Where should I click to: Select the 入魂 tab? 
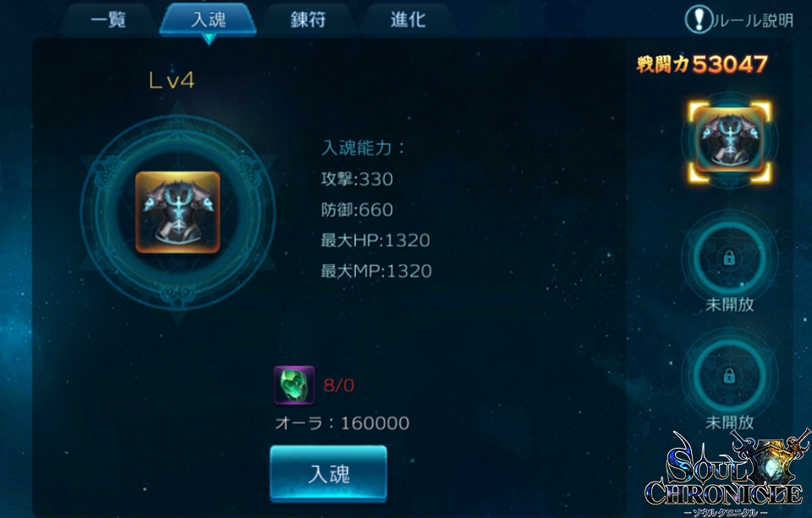tap(208, 19)
